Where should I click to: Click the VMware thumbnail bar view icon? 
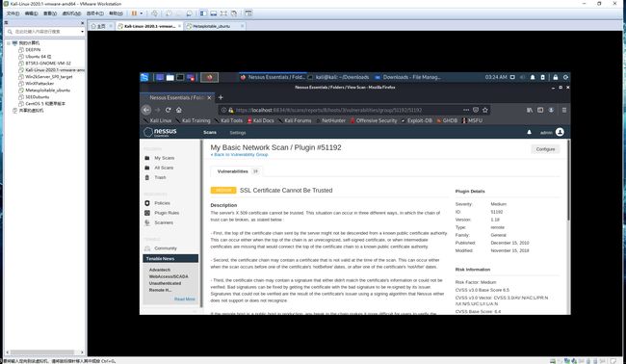(214, 13)
